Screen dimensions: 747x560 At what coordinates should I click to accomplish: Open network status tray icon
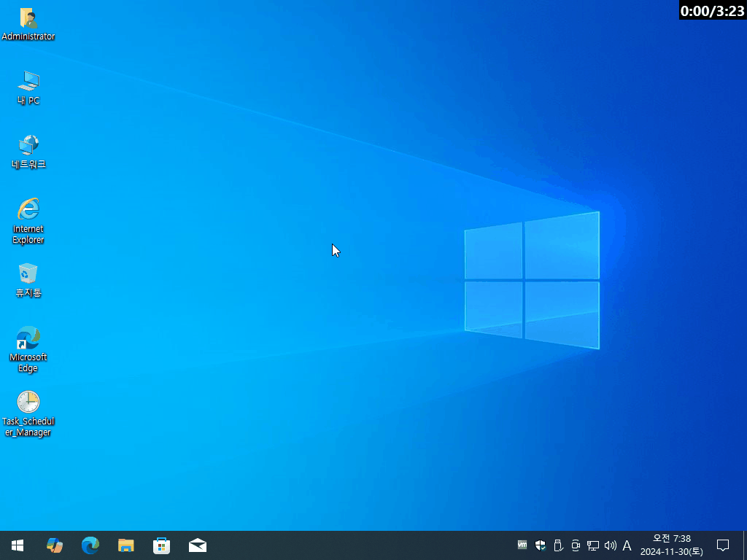(592, 545)
